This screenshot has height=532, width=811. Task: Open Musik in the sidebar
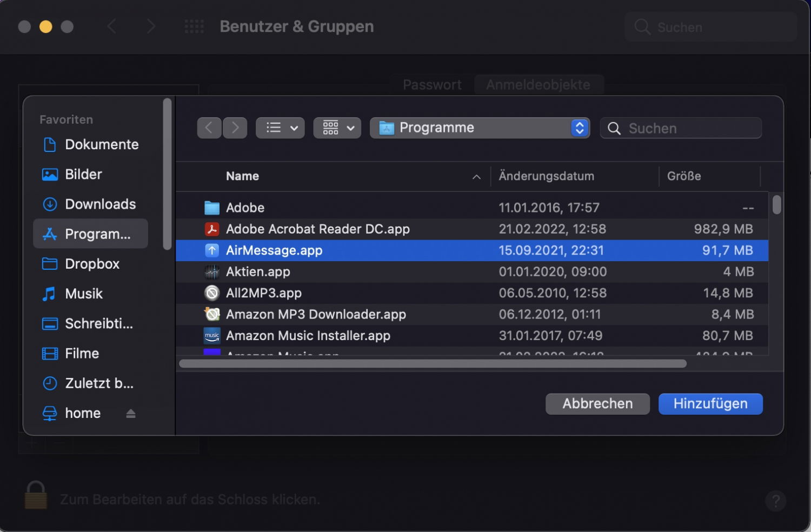72,294
